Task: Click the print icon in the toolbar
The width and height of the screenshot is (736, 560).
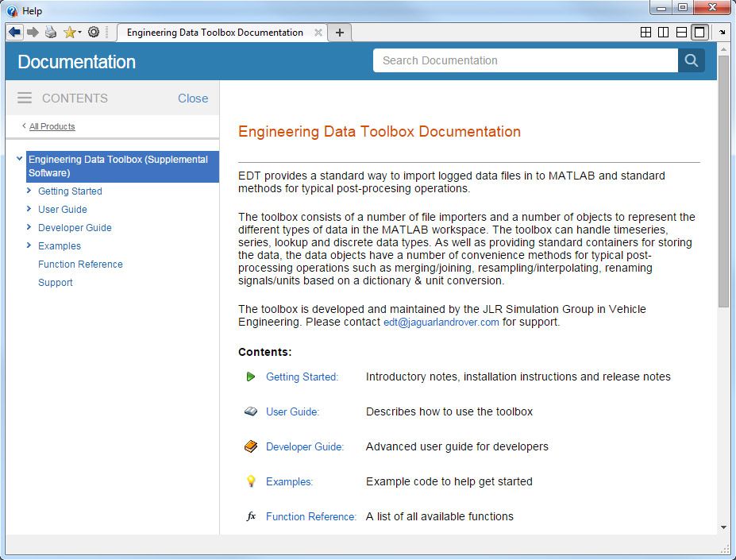Action: (49, 32)
